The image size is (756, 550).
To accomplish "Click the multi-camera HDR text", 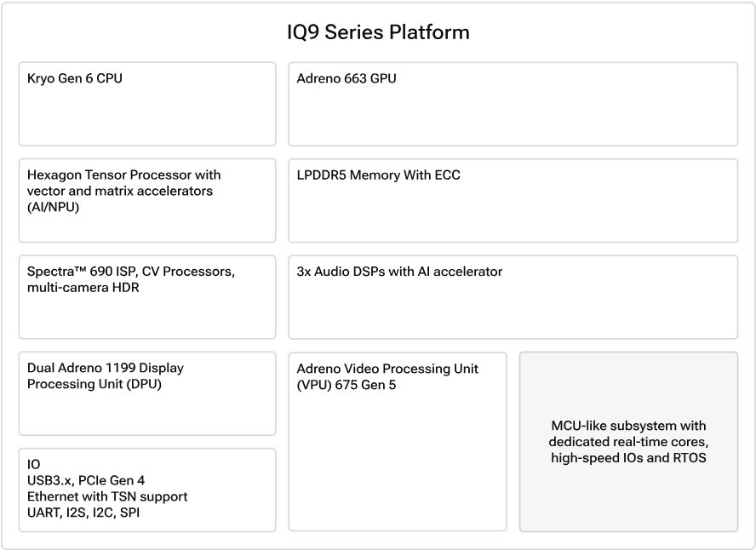I will 83,288.
